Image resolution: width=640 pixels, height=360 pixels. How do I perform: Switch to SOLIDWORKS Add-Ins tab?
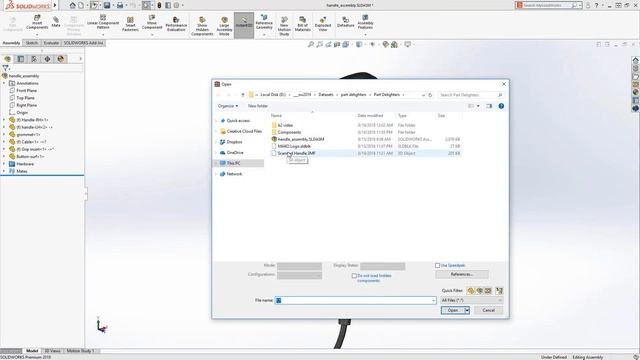[83, 43]
